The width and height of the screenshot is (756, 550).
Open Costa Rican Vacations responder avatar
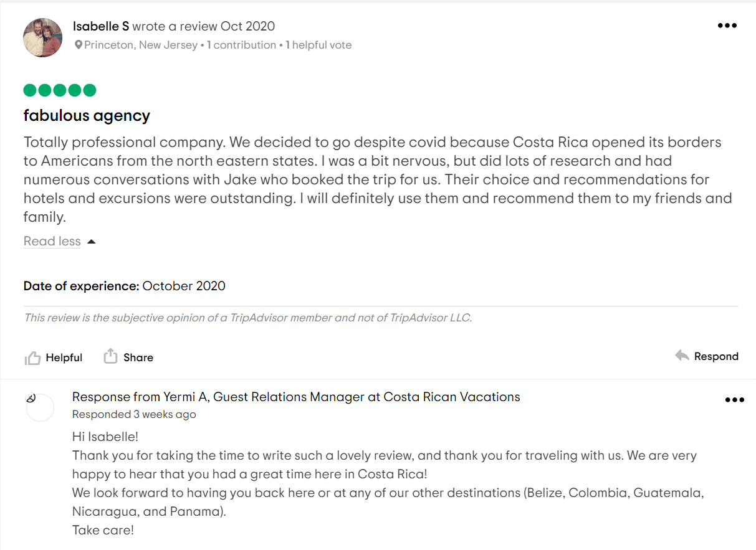tap(40, 407)
